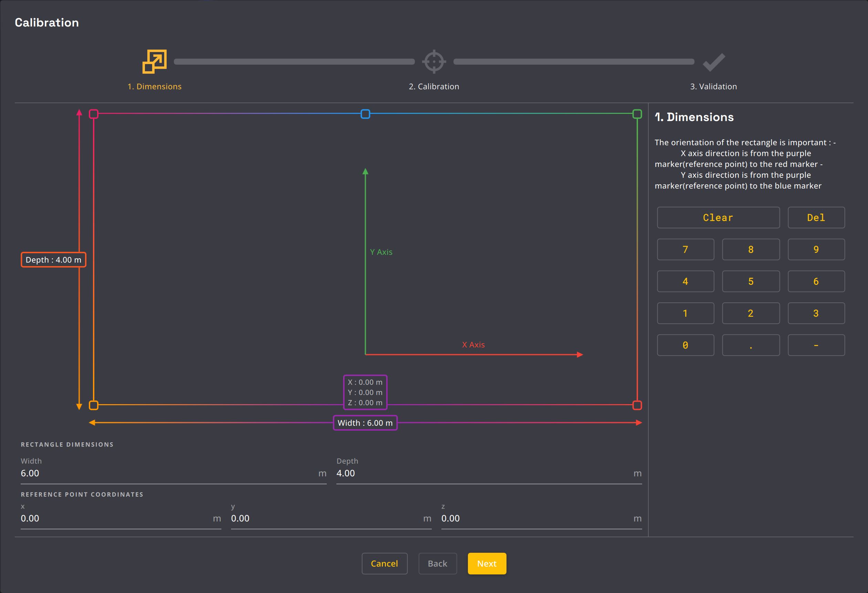This screenshot has width=868, height=593.
Task: Select the blue top-center marker
Action: (x=365, y=114)
